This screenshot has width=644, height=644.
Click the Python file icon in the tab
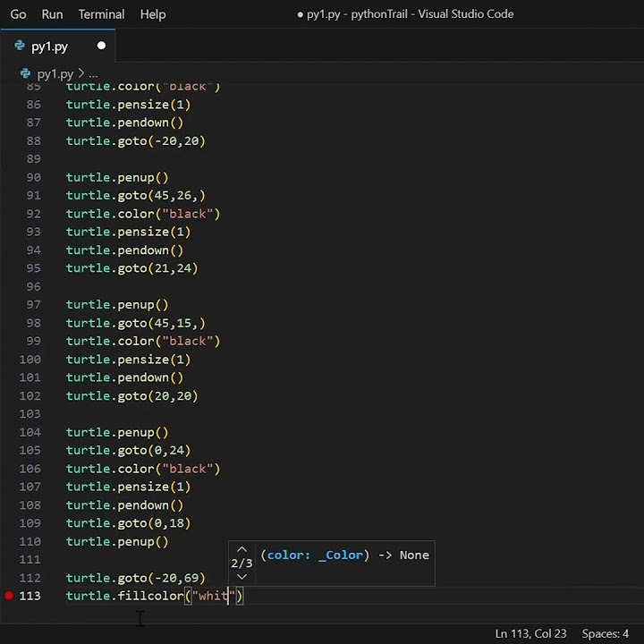[20, 46]
